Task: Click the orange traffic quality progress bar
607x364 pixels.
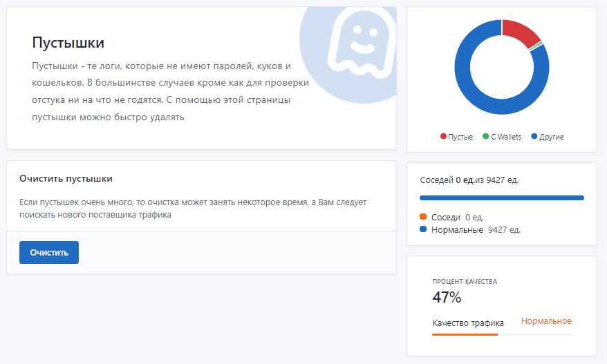Action: tap(465, 334)
